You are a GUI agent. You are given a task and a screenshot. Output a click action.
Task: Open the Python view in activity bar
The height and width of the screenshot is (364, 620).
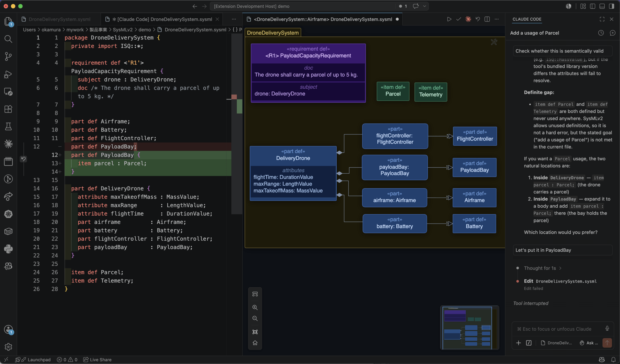pyautogui.click(x=8, y=249)
